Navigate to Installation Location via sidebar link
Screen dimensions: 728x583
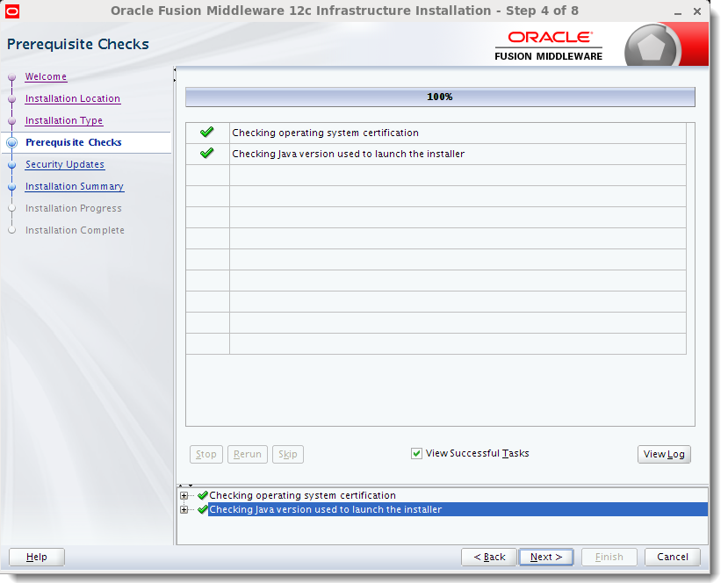point(72,98)
